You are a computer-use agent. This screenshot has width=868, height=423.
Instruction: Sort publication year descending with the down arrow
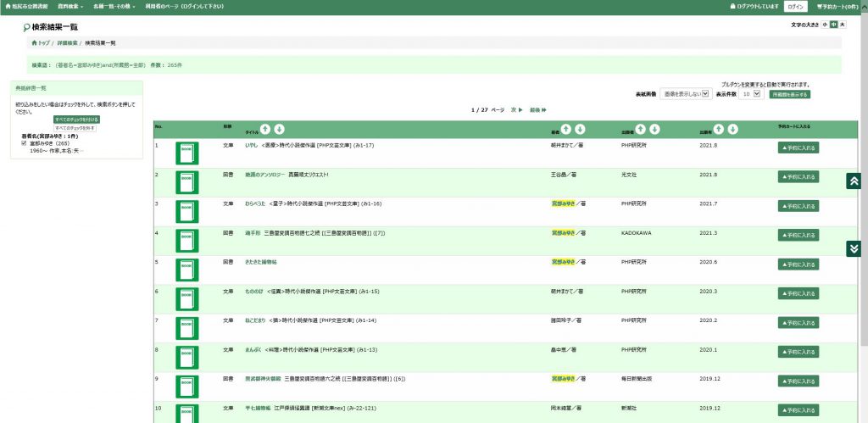[733, 129]
